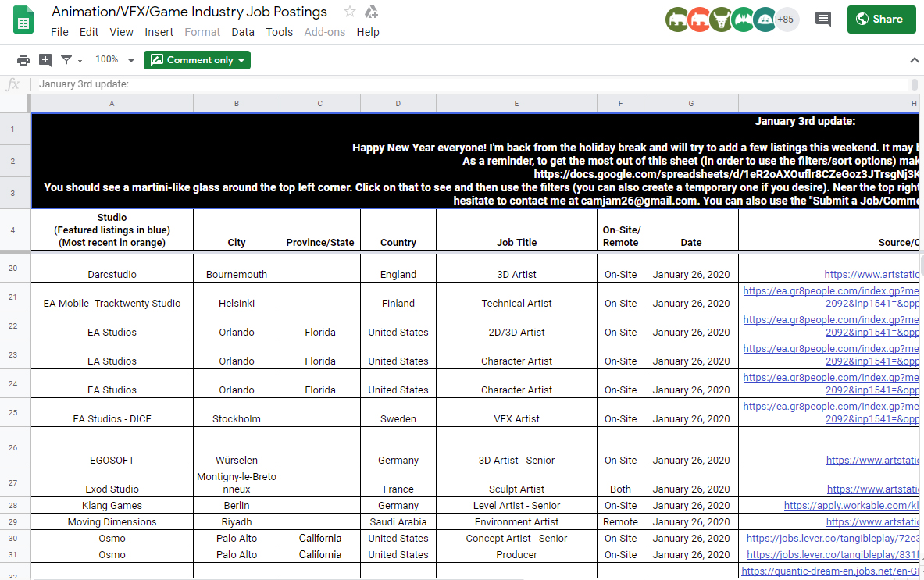The image size is (924, 580).
Task: Open the Insert menu
Action: tap(159, 32)
